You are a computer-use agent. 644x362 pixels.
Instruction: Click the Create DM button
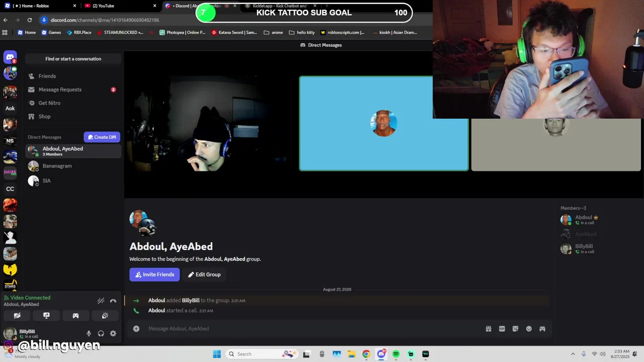(102, 137)
